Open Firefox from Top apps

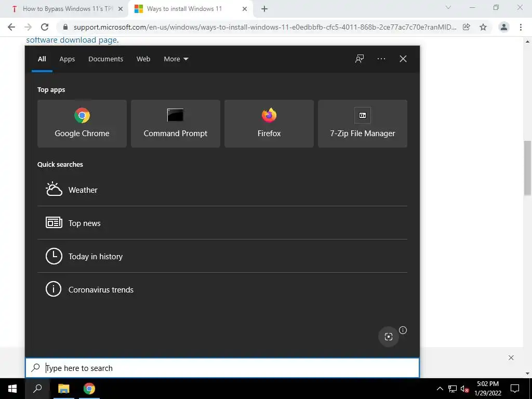269,124
